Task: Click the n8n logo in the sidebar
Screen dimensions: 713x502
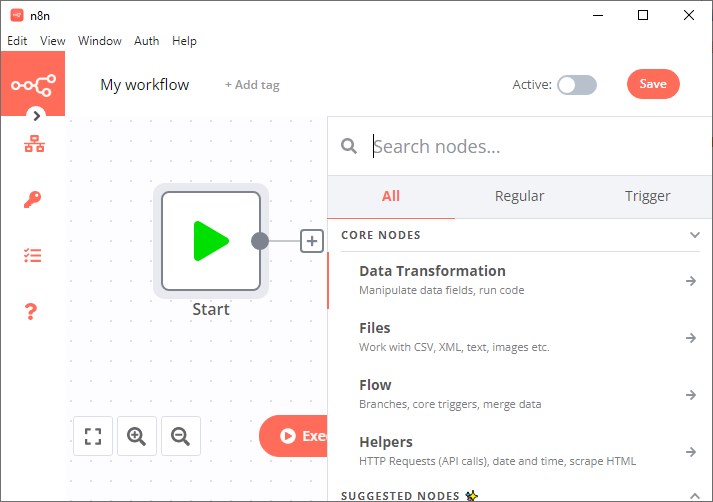Action: click(33, 85)
